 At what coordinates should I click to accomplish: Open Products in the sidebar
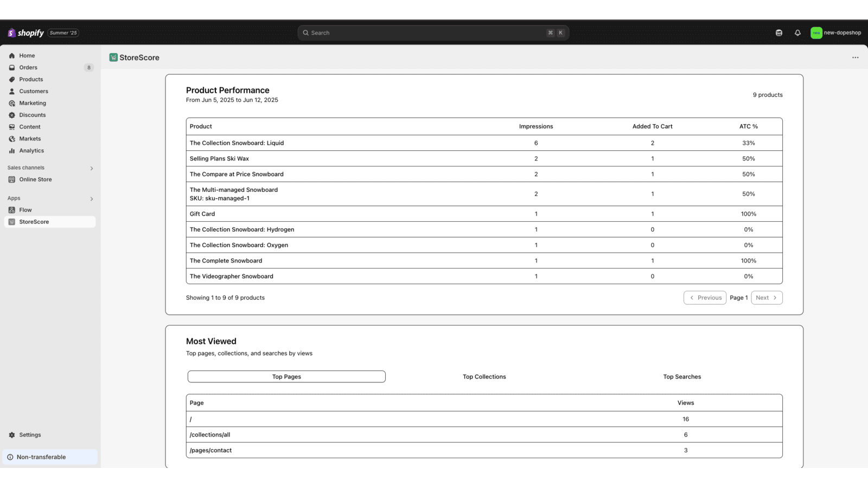click(50, 79)
